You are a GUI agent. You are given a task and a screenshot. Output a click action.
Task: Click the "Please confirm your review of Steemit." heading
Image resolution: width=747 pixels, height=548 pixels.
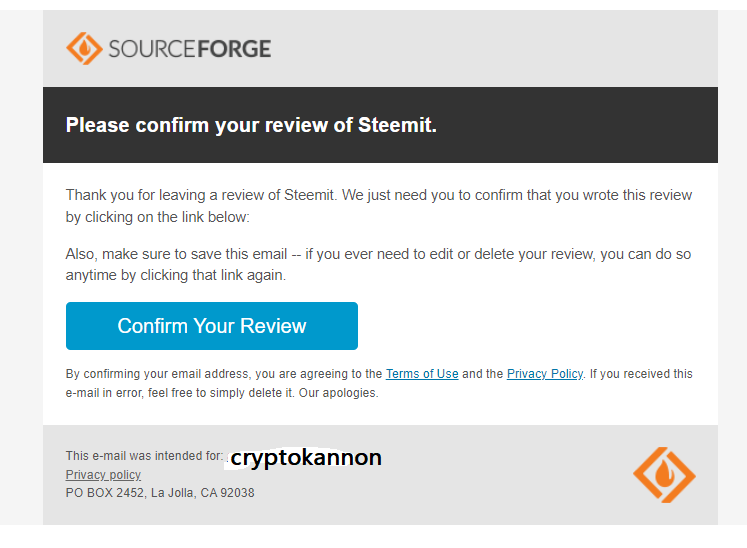point(251,126)
